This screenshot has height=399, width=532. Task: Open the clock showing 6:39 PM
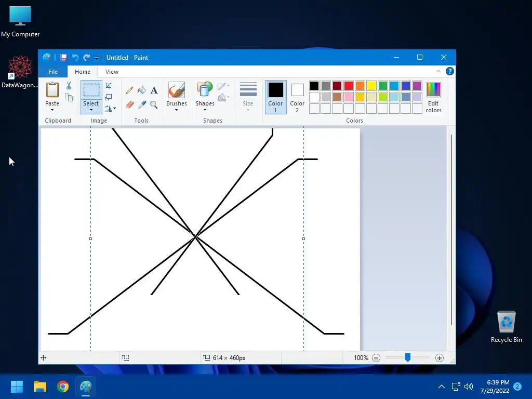495,387
